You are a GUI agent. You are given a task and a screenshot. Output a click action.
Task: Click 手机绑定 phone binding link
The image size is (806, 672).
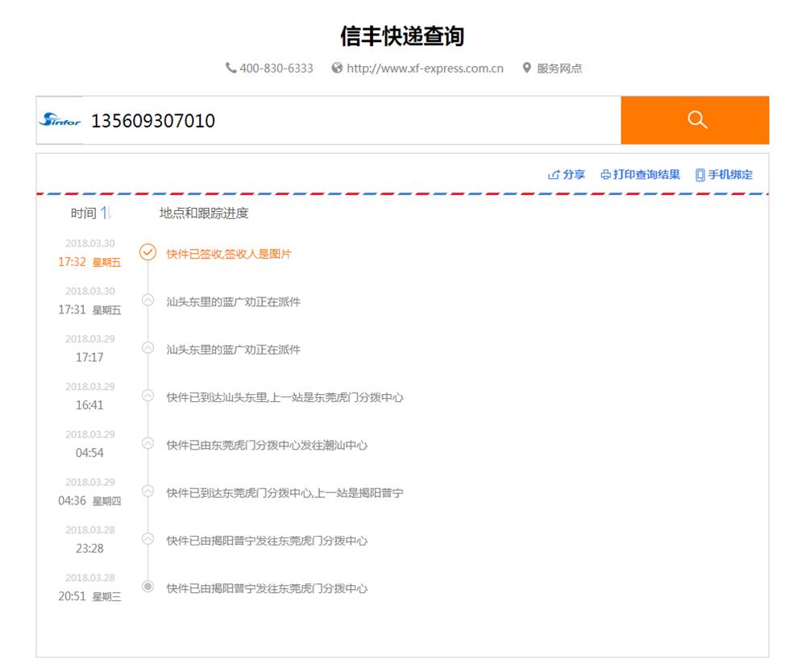(724, 175)
